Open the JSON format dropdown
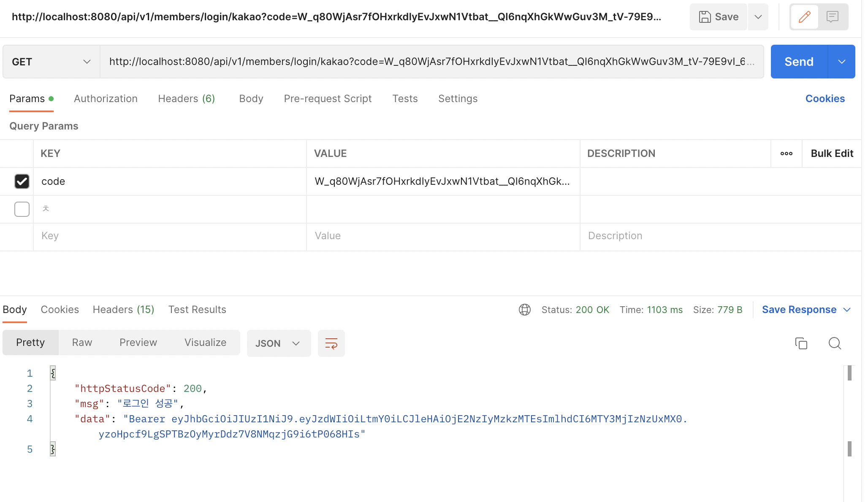The height and width of the screenshot is (502, 868). pyautogui.click(x=279, y=343)
